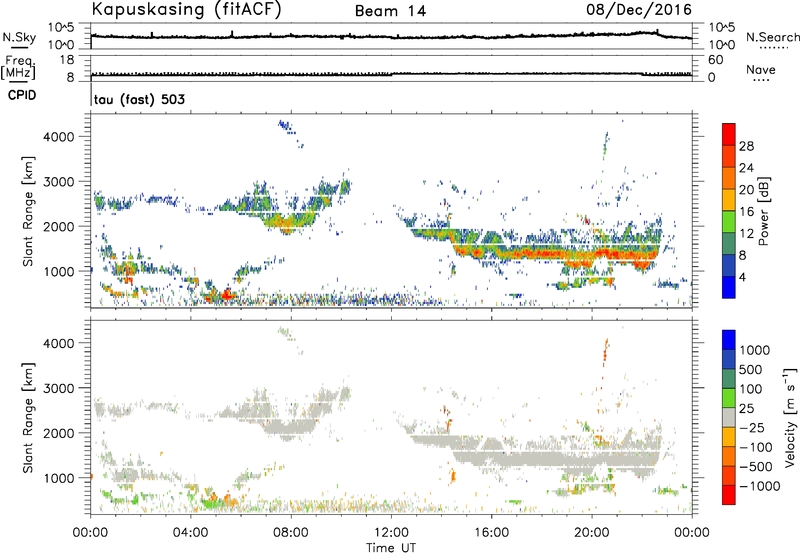Click the '500' label on velocity colorbar
Viewport: 800px width, 554px height.
coord(749,369)
